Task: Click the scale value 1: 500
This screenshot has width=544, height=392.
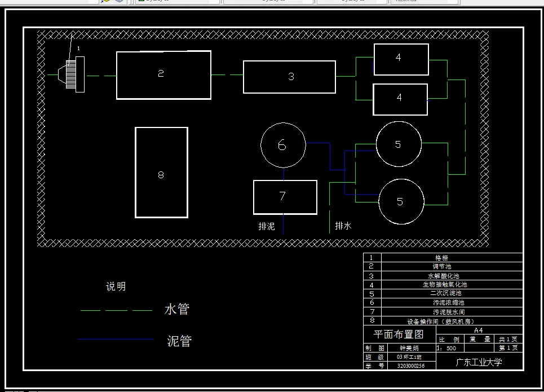Action: click(446, 348)
